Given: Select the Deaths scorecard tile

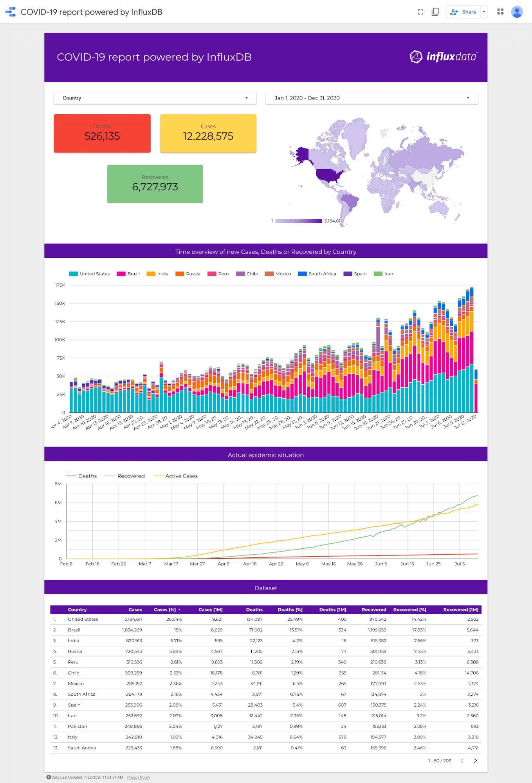Looking at the screenshot, I should 102,133.
